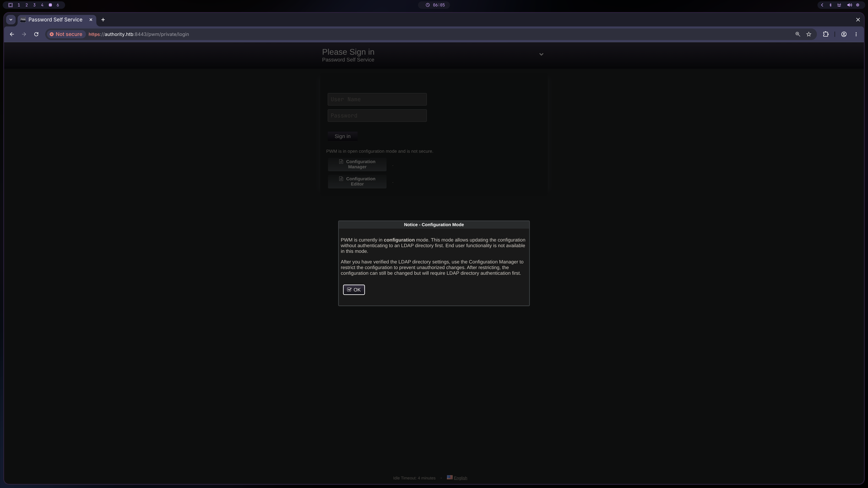The width and height of the screenshot is (868, 488).
Task: Click the Idle Timeout: 4 minutes text
Action: 414,478
